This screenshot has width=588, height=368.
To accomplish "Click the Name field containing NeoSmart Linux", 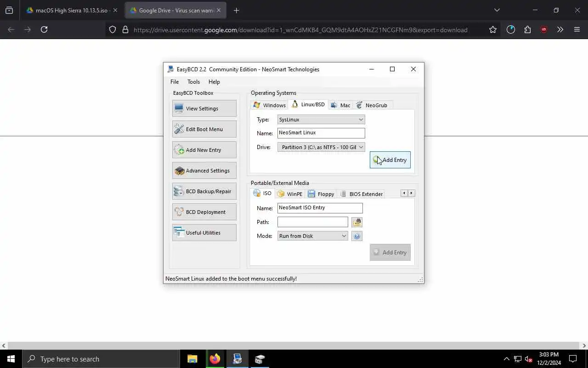I will pos(321,133).
